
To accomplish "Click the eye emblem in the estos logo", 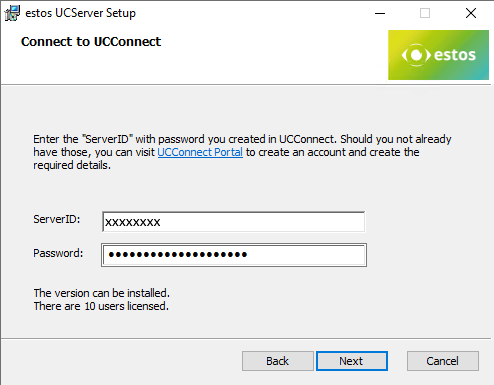I will [416, 55].
